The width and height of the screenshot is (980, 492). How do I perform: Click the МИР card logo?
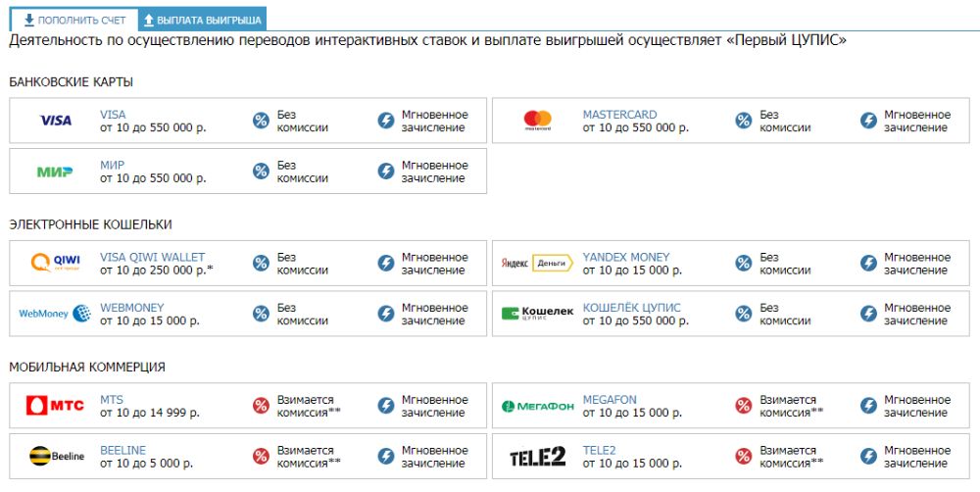[x=54, y=172]
